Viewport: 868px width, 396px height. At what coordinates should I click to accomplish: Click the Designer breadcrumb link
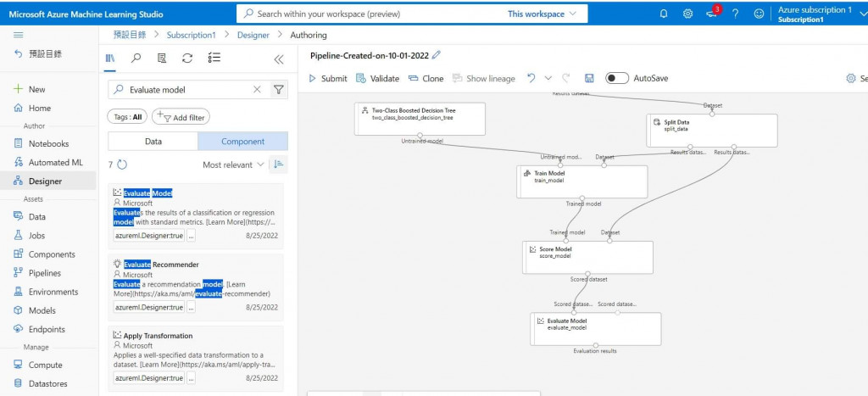[253, 35]
